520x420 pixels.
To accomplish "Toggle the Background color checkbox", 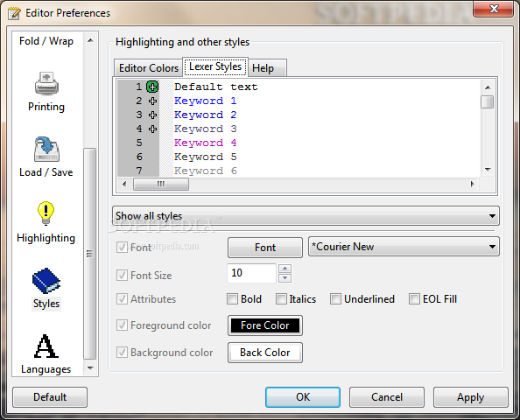I will coord(122,352).
